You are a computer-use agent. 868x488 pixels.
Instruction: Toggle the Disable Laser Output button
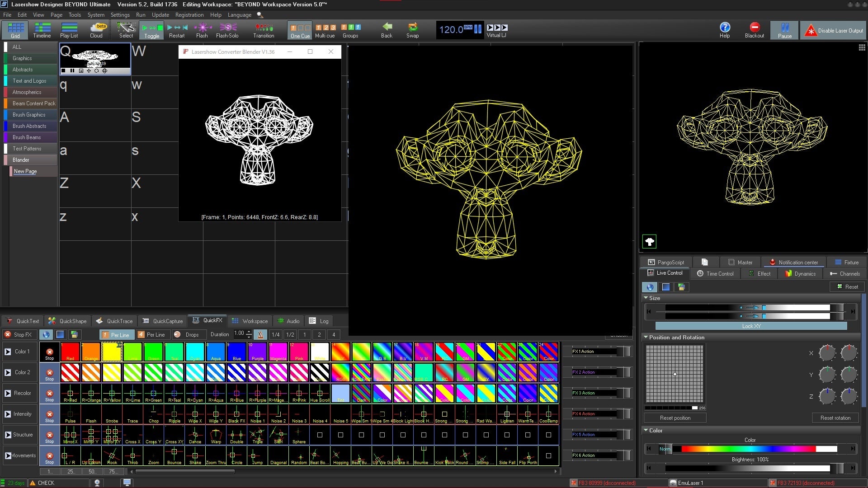[834, 30]
